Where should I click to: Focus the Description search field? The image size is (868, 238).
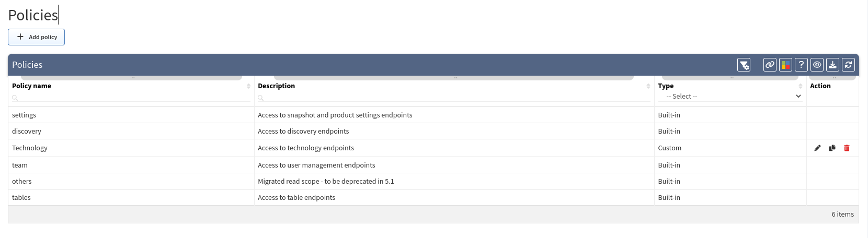454,97
